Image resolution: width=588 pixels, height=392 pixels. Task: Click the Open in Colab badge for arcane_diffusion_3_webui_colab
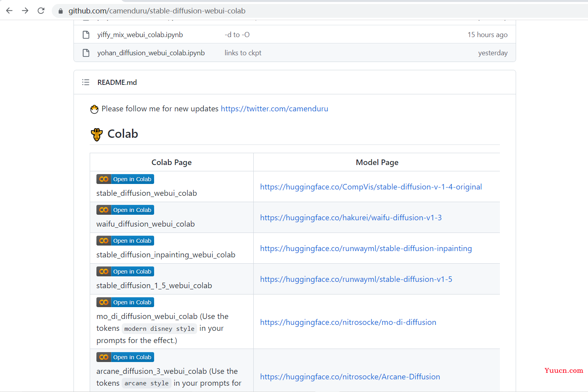click(125, 357)
